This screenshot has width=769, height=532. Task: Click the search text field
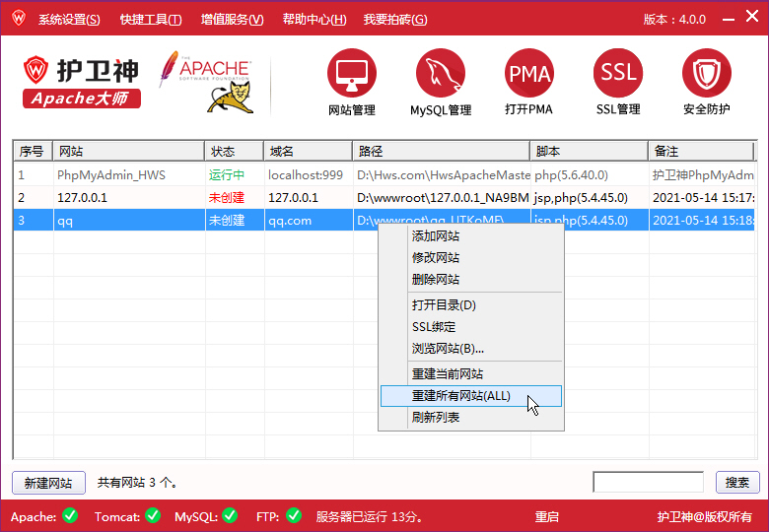coord(647,483)
